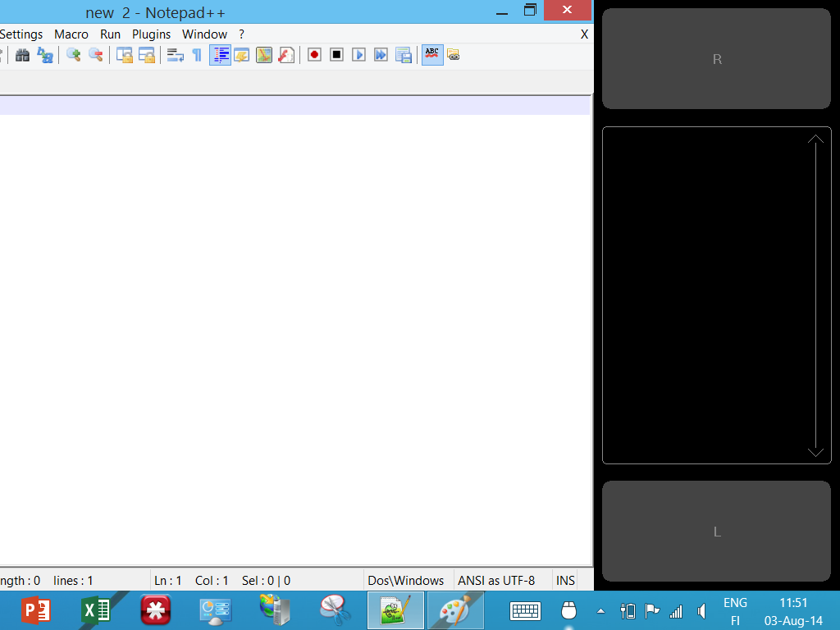Viewport: 840px width, 630px height.
Task: Open the Control Panel taskbar icon
Action: (216, 610)
